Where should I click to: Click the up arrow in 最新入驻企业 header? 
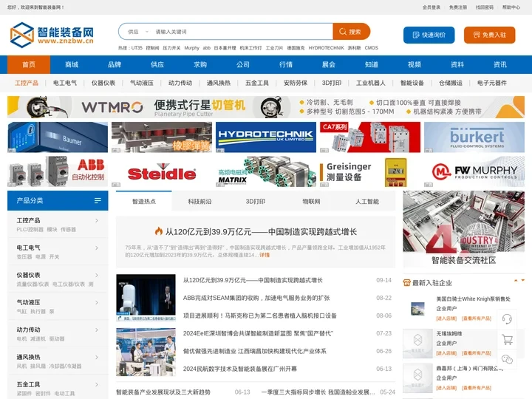516,281
